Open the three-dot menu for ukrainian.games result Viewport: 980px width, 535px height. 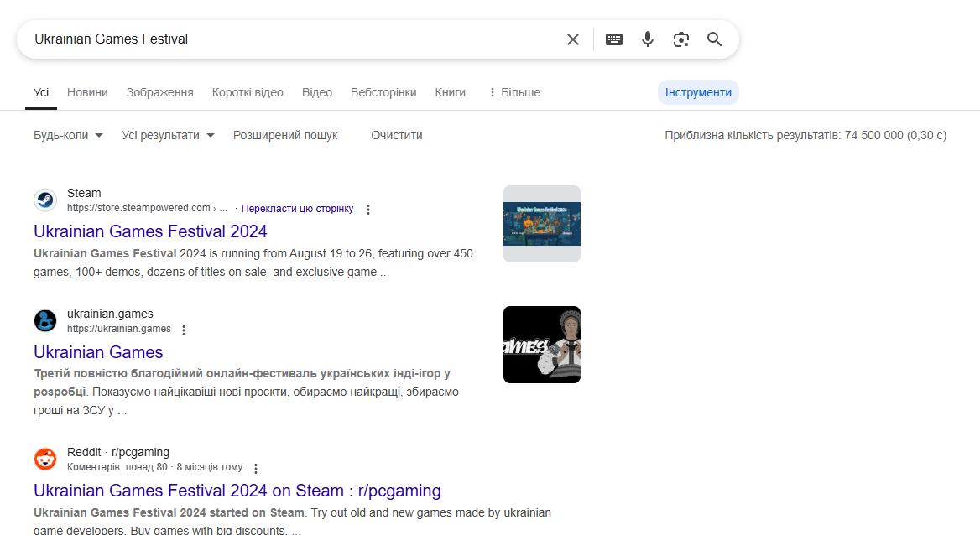[184, 330]
